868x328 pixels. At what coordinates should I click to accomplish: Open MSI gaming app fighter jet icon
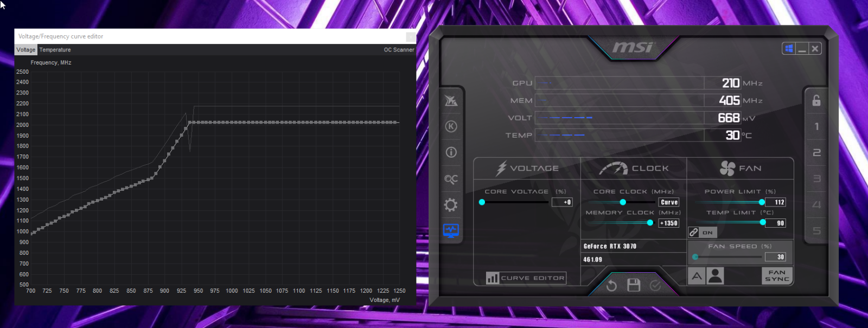[x=451, y=101]
